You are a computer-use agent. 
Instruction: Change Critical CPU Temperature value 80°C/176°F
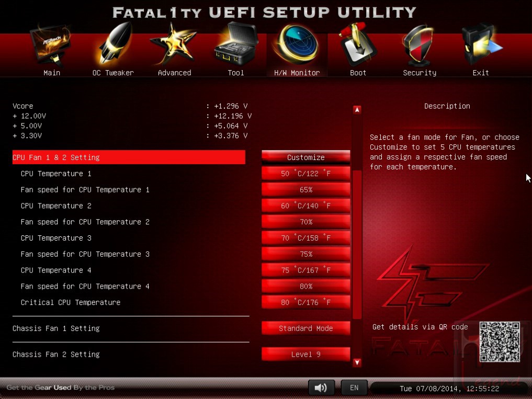click(x=305, y=302)
